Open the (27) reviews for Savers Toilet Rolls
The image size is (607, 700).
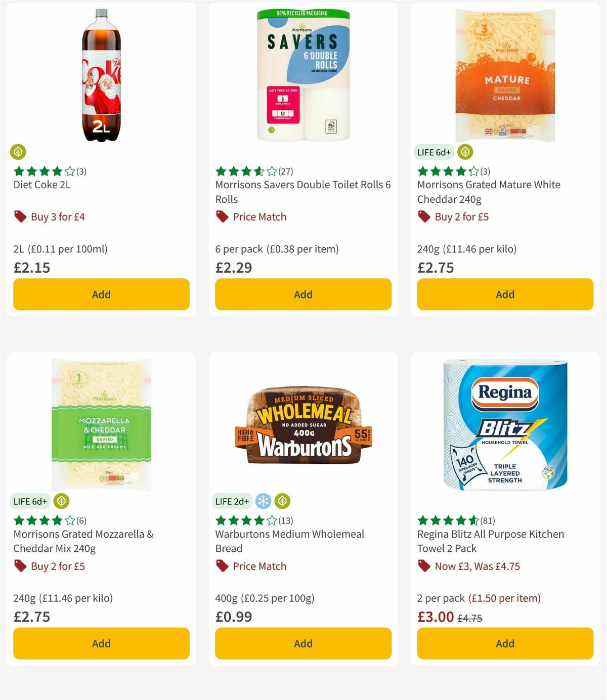286,171
